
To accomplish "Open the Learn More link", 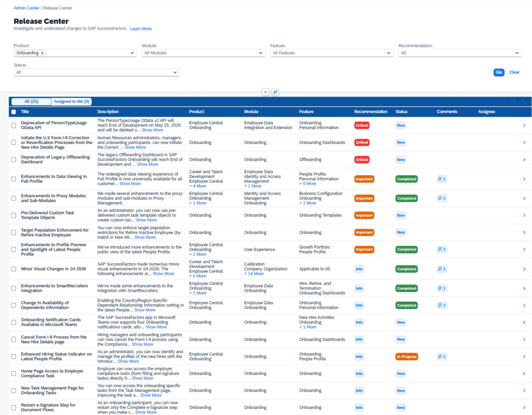I will click(141, 29).
